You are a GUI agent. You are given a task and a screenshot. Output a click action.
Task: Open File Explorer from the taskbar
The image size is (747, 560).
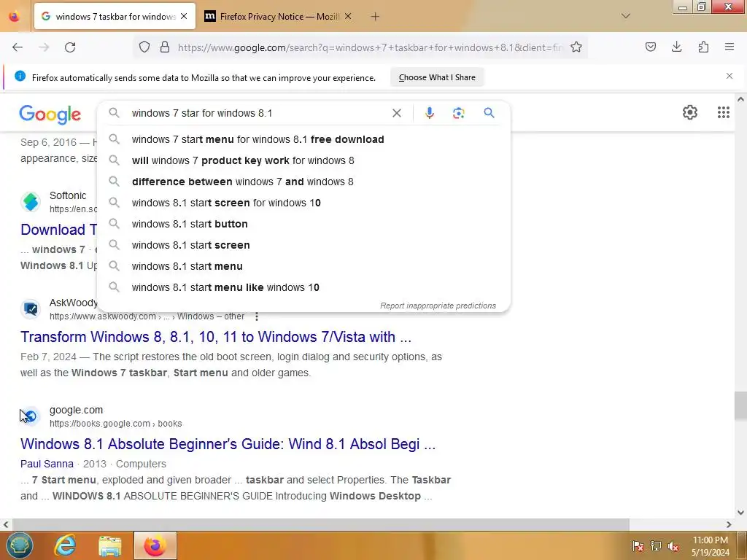pyautogui.click(x=110, y=546)
